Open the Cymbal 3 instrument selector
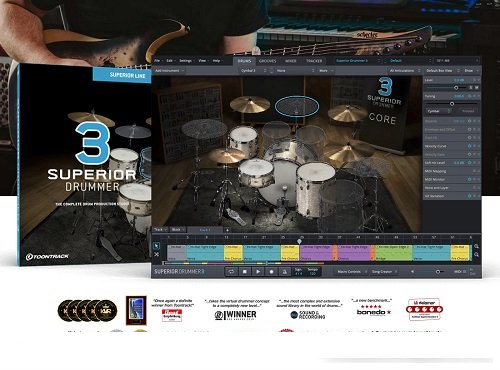The width and height of the screenshot is (500, 370). click(x=253, y=71)
